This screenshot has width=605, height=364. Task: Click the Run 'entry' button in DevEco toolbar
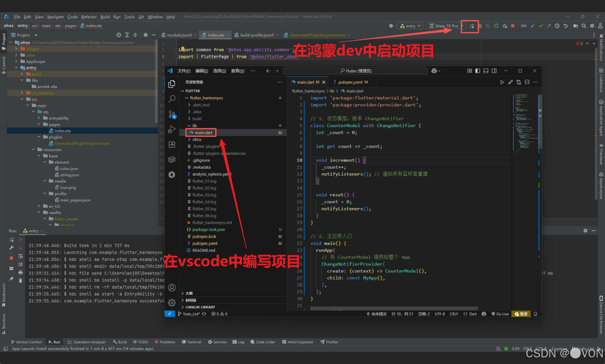[x=472, y=26]
